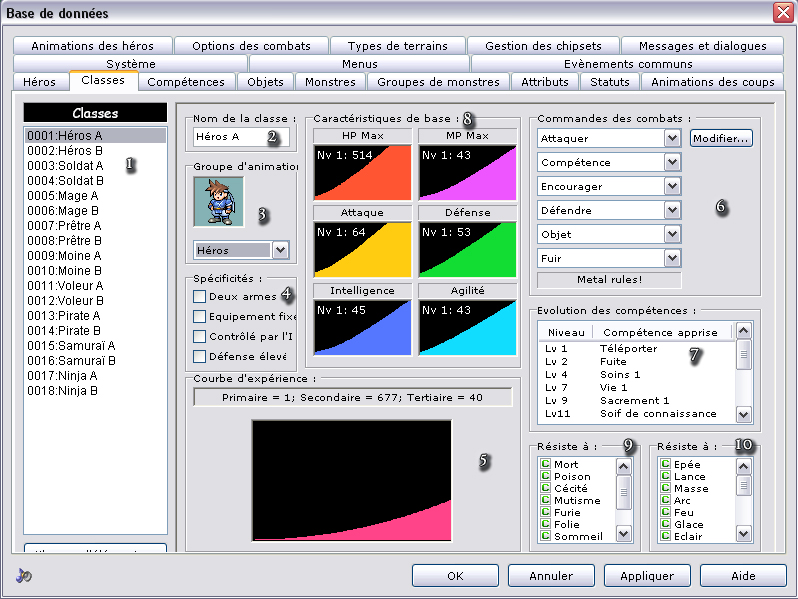Toggle the Feu attribute C icon

pyautogui.click(x=665, y=511)
